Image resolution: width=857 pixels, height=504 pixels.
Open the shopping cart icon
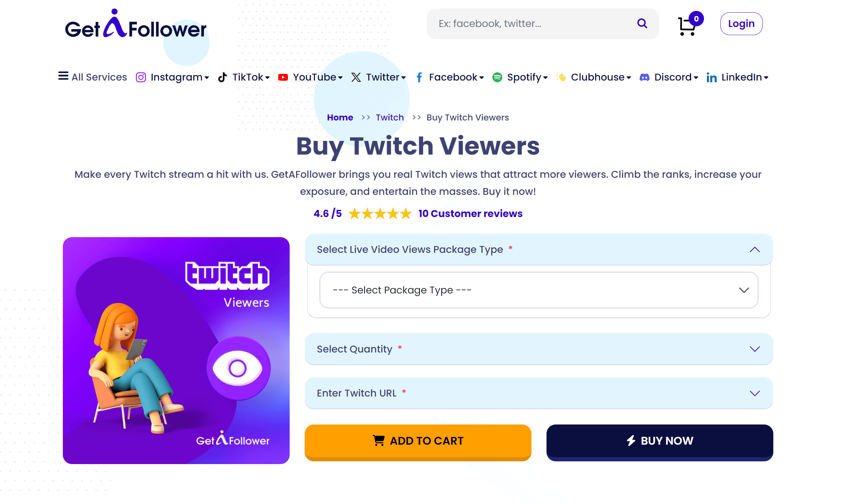687,26
